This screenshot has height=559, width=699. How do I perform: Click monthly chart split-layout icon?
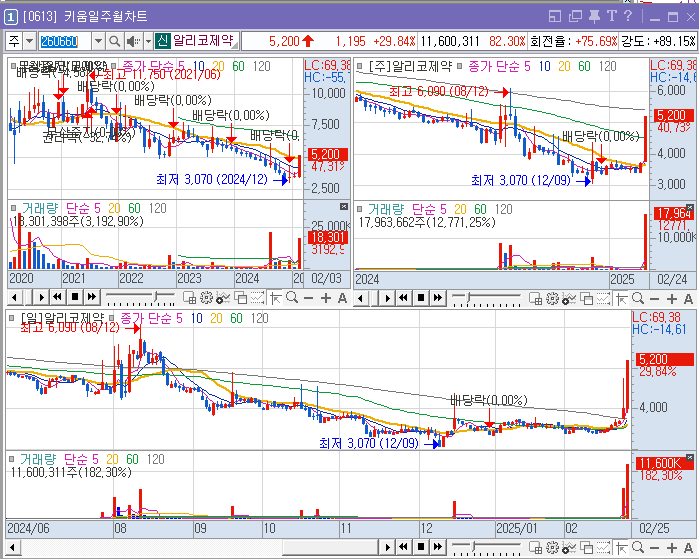coord(189,297)
